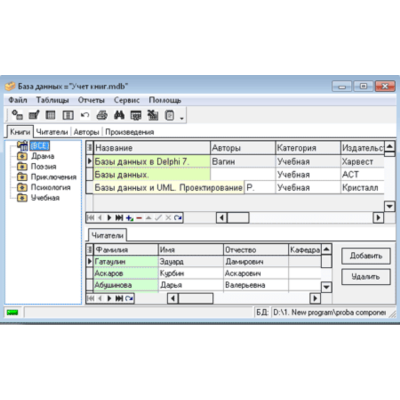The height and width of the screenshot is (400, 400).
Task: Open search with the binoculars icon
Action: pos(119,115)
